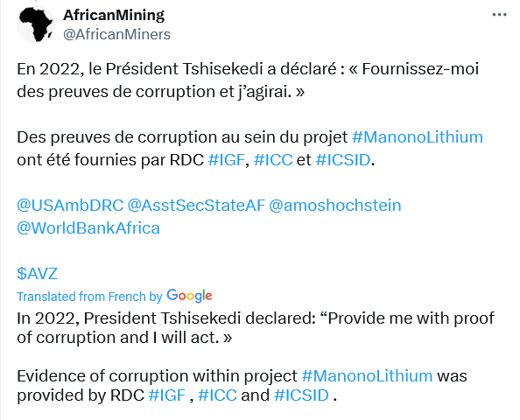
Task: Open the $AVZ cashtag
Action: (38, 274)
